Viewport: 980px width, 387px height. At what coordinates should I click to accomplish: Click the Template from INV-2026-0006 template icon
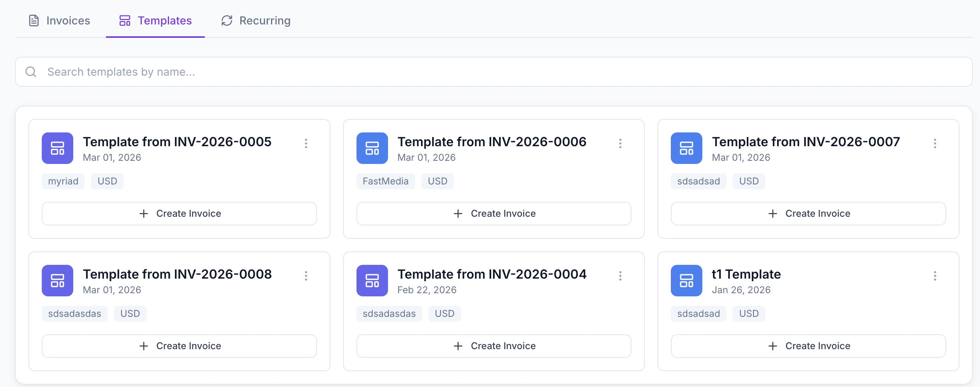pyautogui.click(x=372, y=148)
